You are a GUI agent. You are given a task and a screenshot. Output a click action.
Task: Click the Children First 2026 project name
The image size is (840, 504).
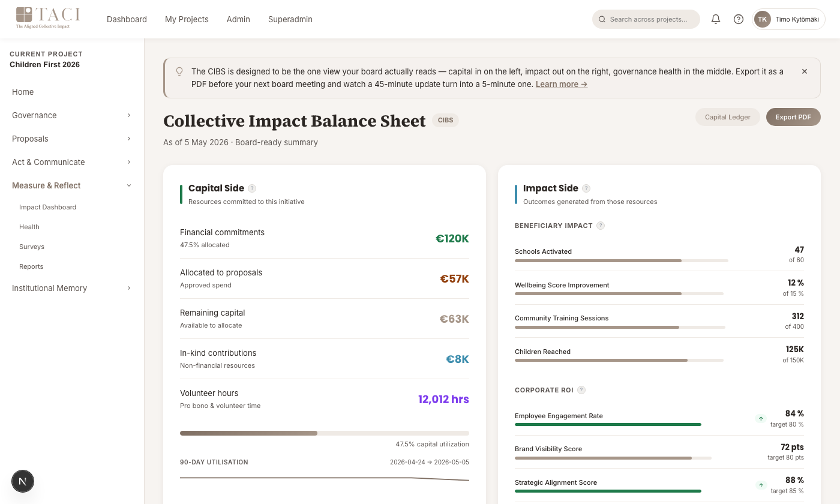click(x=44, y=65)
